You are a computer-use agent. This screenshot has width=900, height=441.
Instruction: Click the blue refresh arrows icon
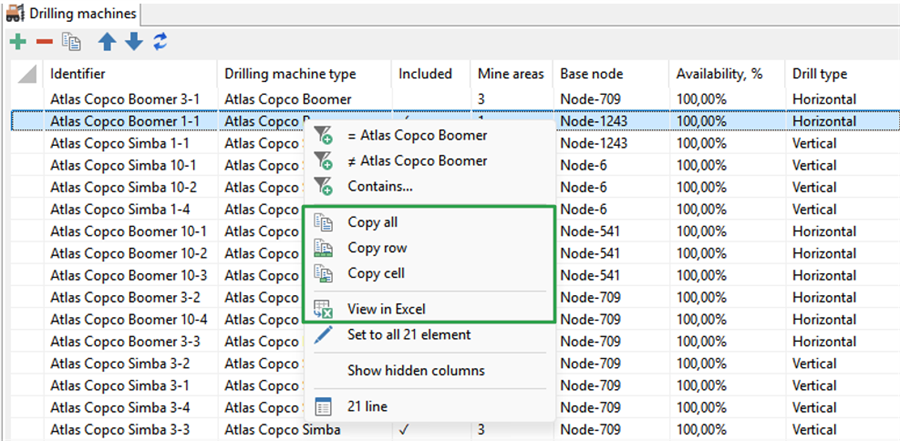point(160,41)
